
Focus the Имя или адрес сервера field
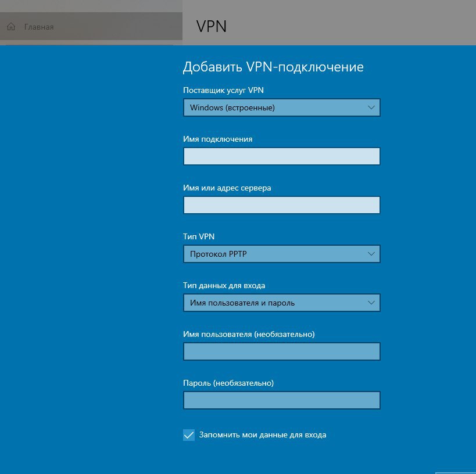tap(282, 205)
